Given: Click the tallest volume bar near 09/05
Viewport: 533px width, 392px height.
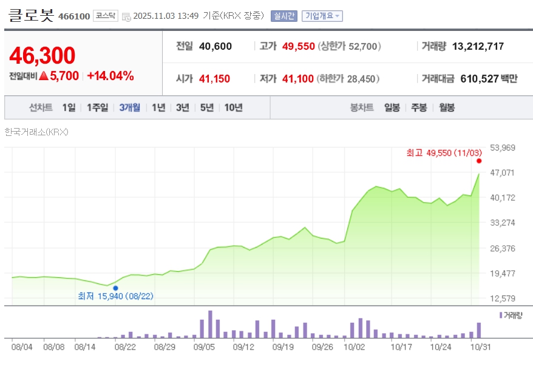Looking at the screenshot, I should [210, 325].
